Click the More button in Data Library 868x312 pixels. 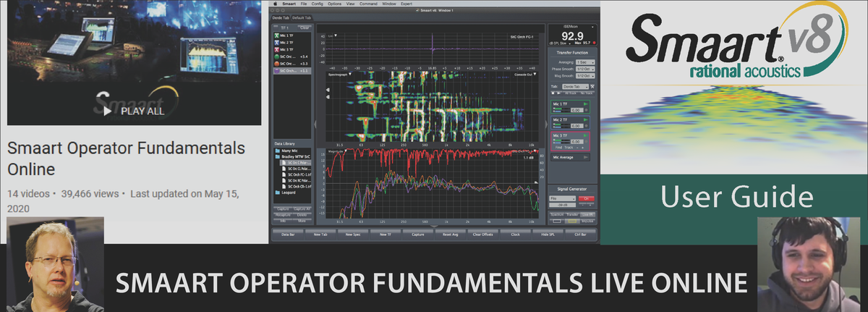[x=302, y=221]
